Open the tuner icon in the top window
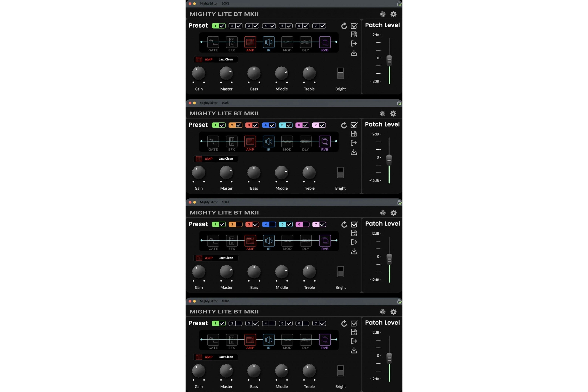 pos(382,14)
